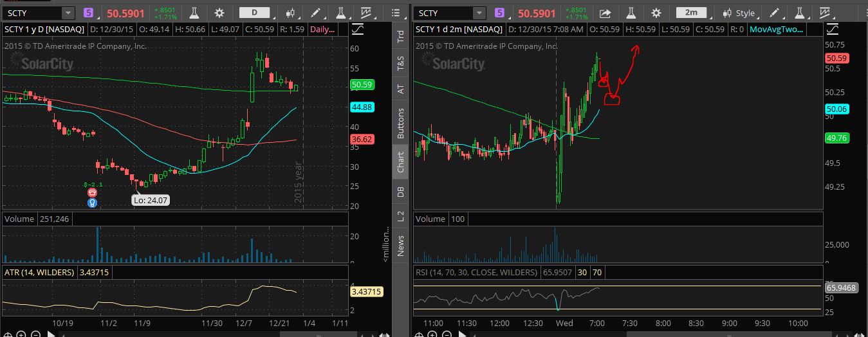Open drawing tools pencil on daily chart
The height and width of the screenshot is (337, 868).
[x=315, y=13]
